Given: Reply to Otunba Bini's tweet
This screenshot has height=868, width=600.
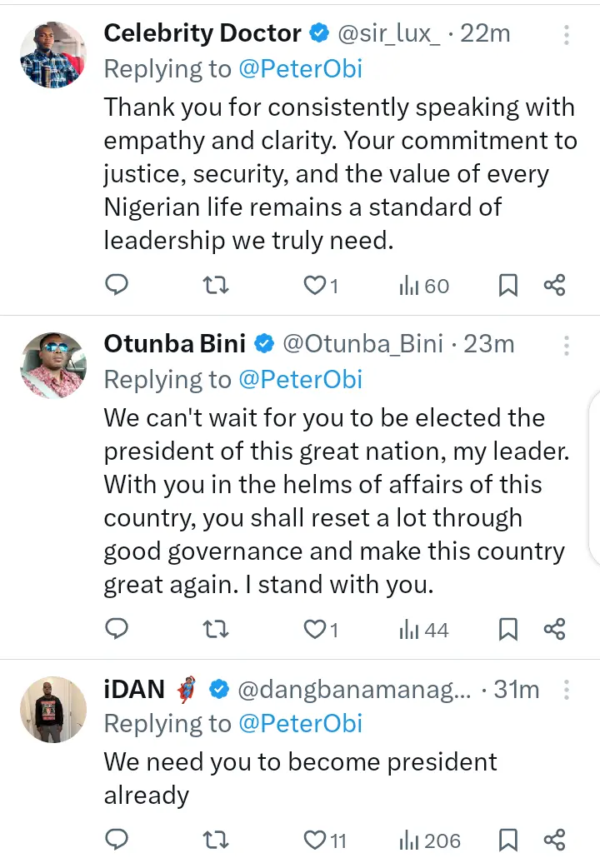Looking at the screenshot, I should click(117, 629).
